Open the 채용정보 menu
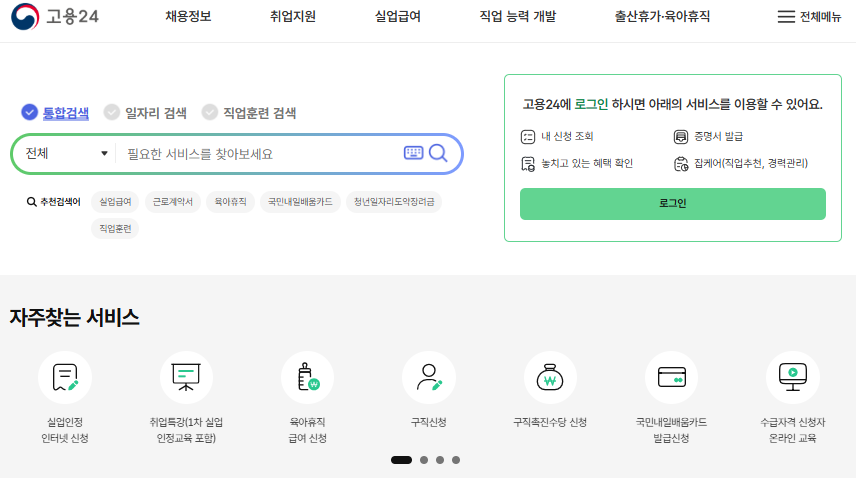Screen dimensions: 856x478 coord(188,17)
